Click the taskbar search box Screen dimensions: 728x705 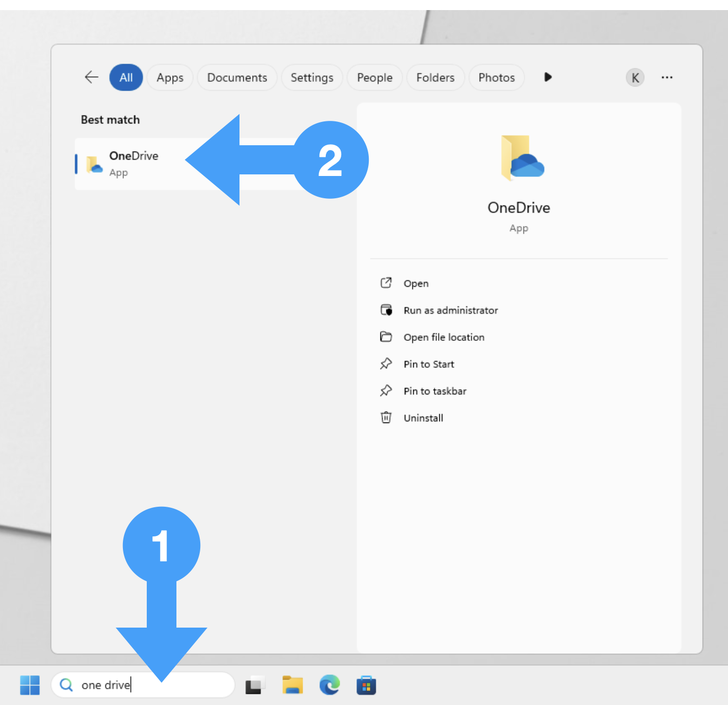(x=148, y=685)
